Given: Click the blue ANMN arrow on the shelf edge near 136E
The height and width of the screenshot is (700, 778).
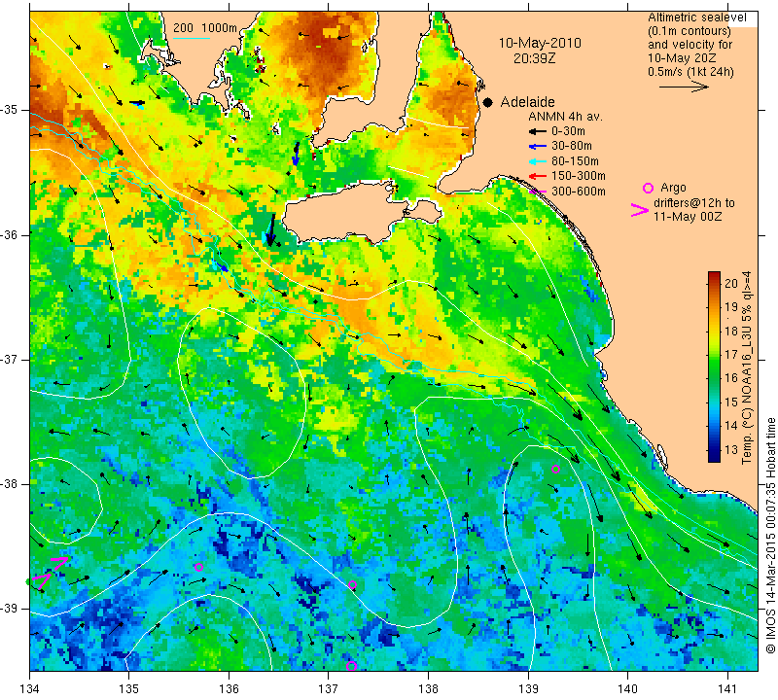Looking at the screenshot, I should 222,264.
